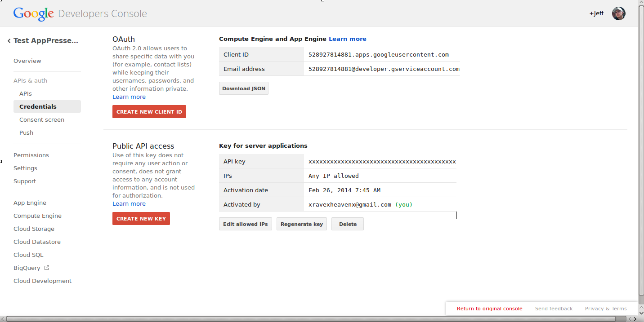This screenshot has width=644, height=322.
Task: Click the Google logo in header
Action: pos(33,14)
